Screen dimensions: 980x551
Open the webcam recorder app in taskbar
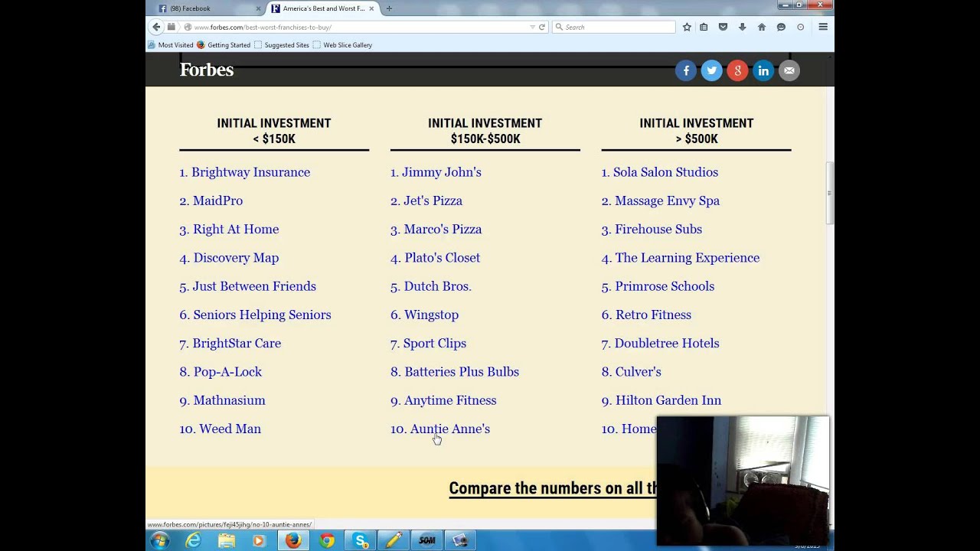click(460, 540)
